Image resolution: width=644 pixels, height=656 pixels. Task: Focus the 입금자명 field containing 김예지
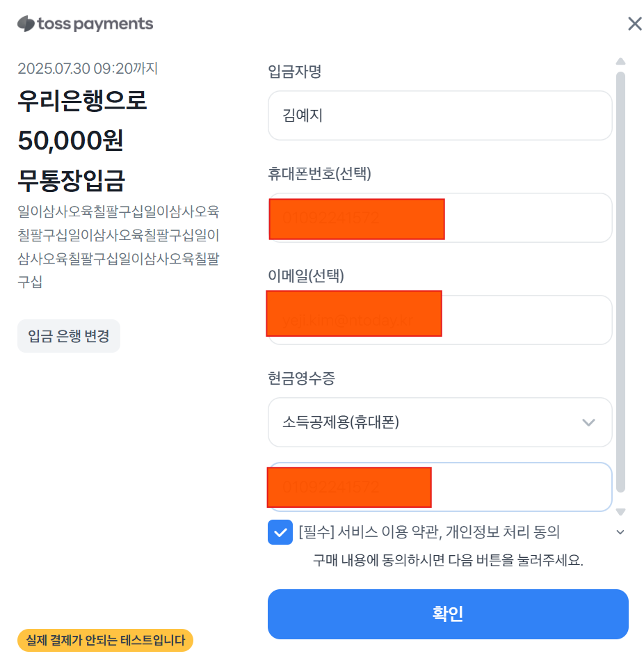(440, 115)
